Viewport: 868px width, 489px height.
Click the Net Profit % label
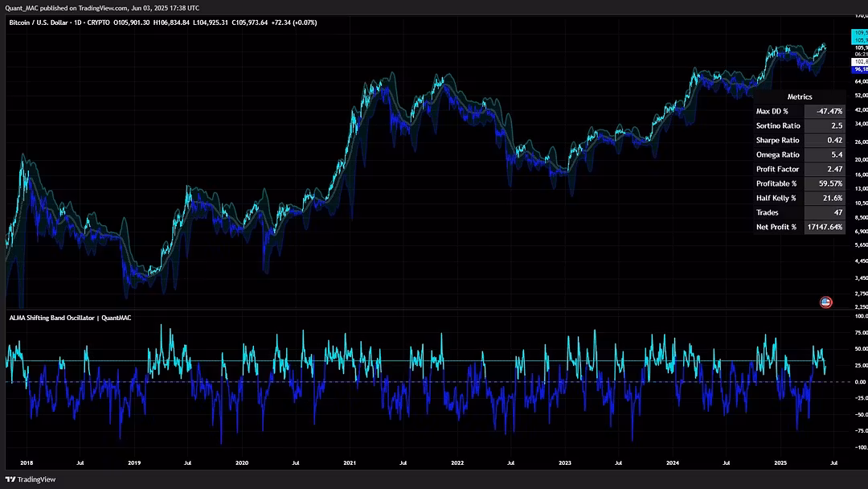(776, 227)
